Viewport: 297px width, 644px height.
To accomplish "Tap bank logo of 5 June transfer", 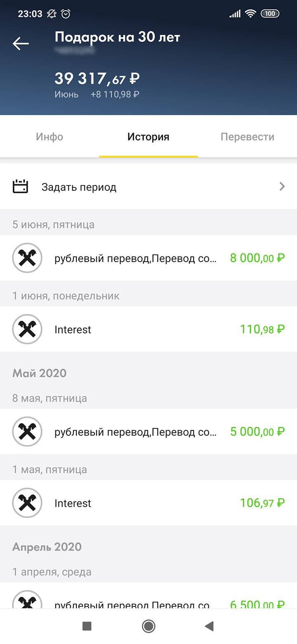I will 27,258.
